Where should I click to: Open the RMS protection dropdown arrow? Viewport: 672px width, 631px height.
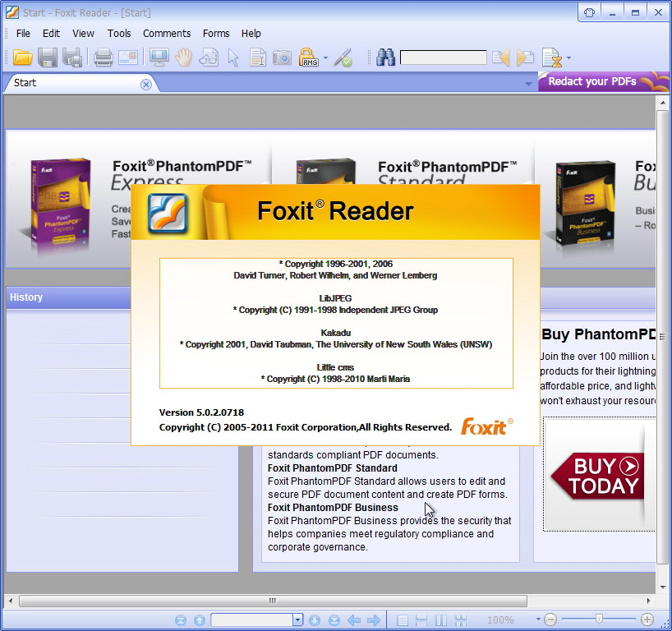point(323,58)
